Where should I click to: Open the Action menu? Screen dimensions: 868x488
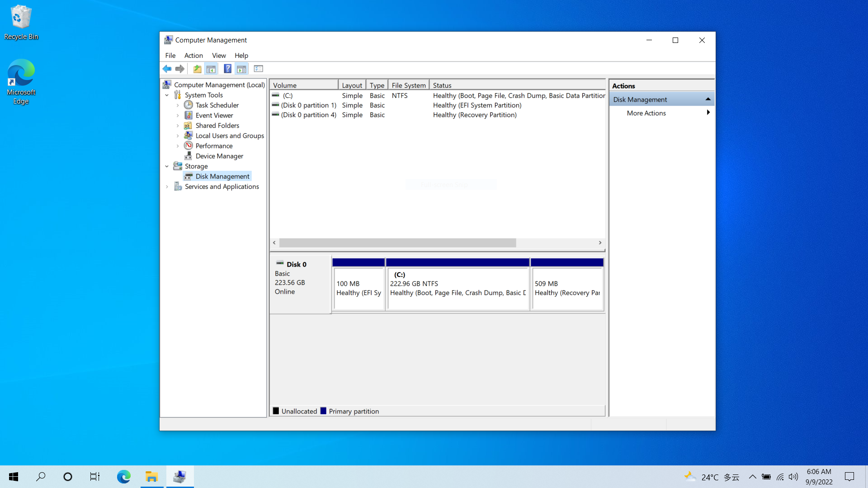[x=193, y=56]
